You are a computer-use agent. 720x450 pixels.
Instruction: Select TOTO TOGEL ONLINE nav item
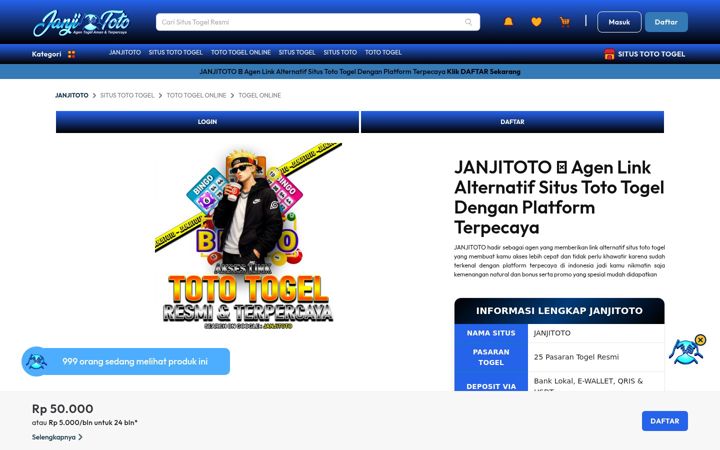pos(241,52)
